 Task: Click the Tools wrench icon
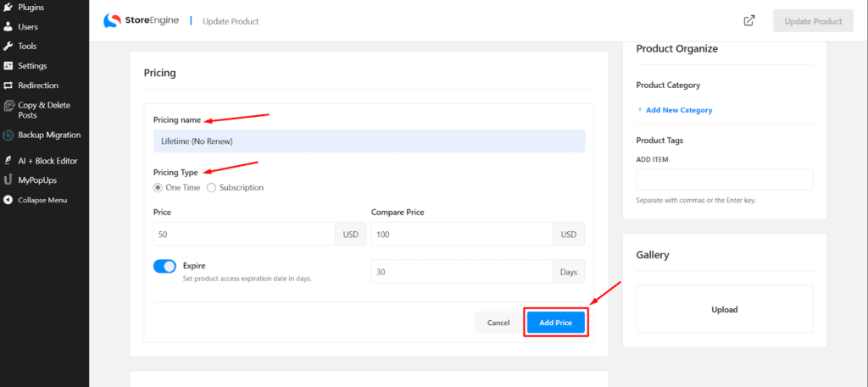(x=8, y=46)
